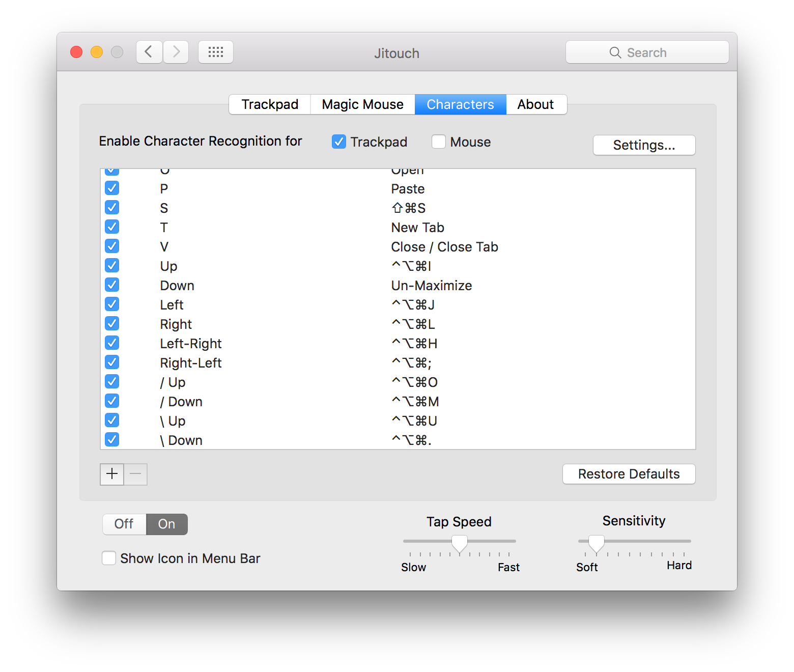Select the ^⌥⌘I shortcut cell
794x672 pixels.
[411, 266]
